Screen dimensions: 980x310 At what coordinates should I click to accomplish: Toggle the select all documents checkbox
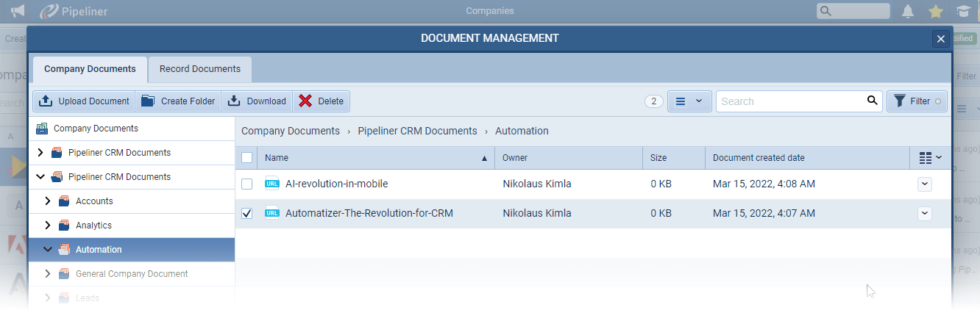[247, 158]
